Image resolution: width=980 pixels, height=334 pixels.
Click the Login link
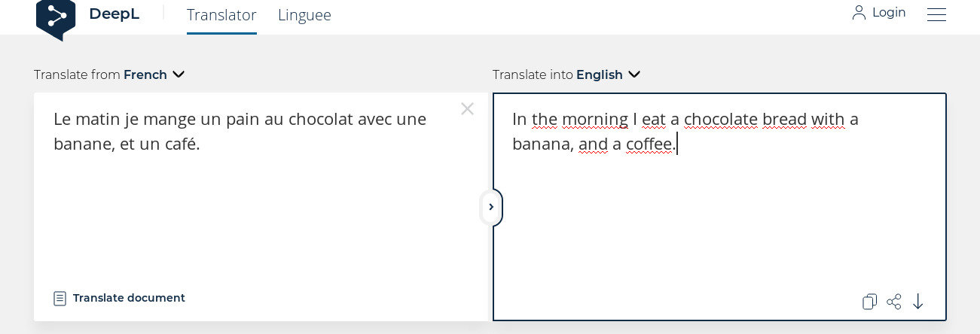889,13
